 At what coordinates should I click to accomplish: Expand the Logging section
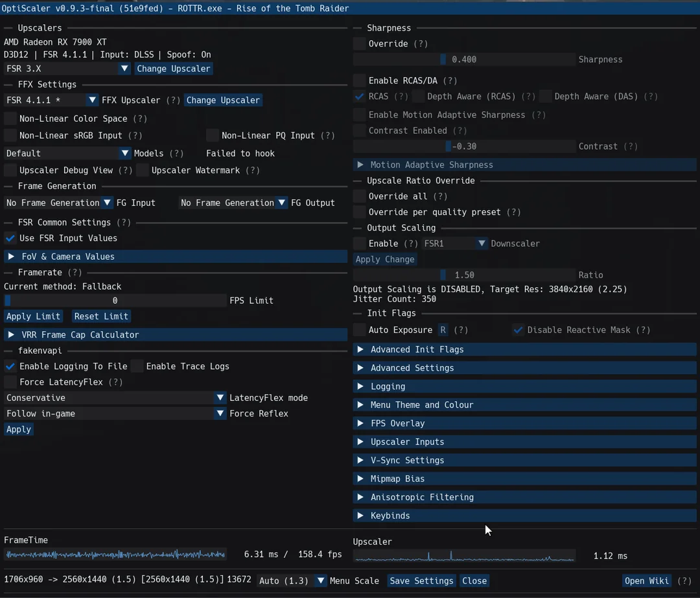click(524, 387)
